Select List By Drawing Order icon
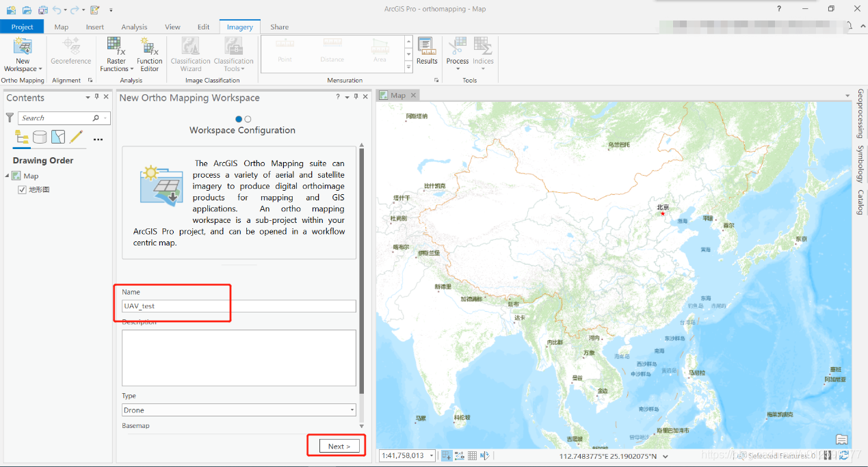868x467 pixels. [x=22, y=137]
